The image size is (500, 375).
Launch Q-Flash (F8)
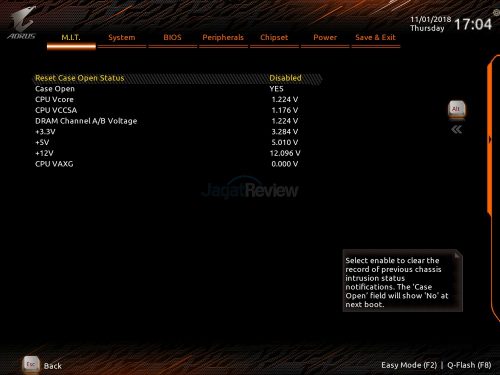coord(469,365)
